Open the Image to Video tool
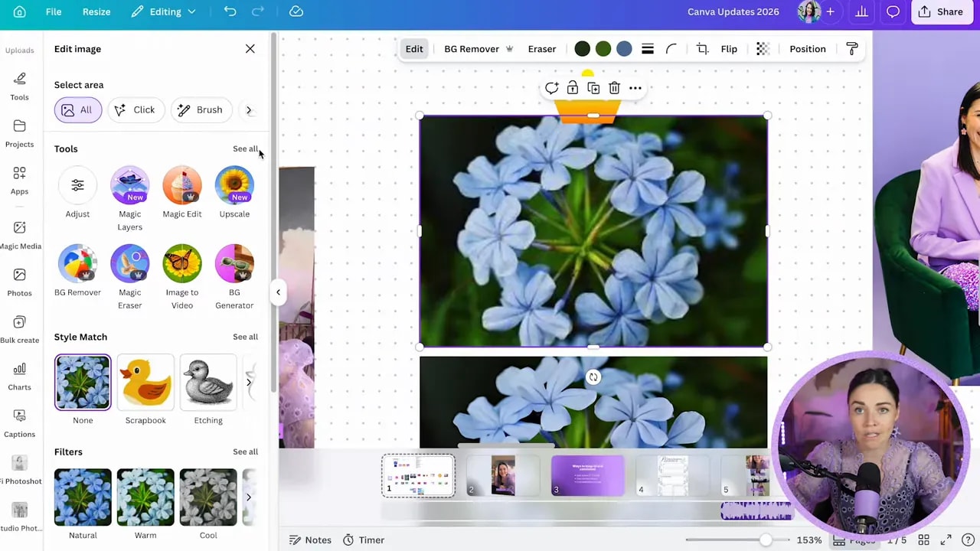Image resolution: width=980 pixels, height=551 pixels. click(182, 277)
